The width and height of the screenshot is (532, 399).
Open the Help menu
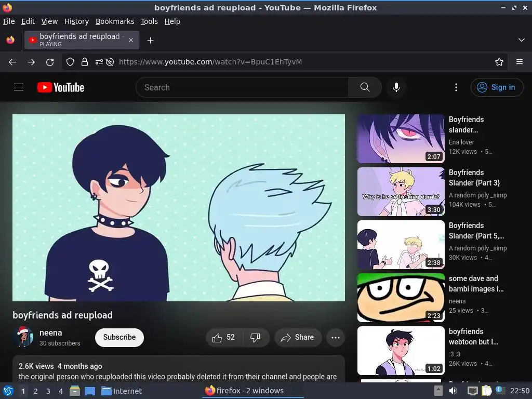(x=172, y=21)
